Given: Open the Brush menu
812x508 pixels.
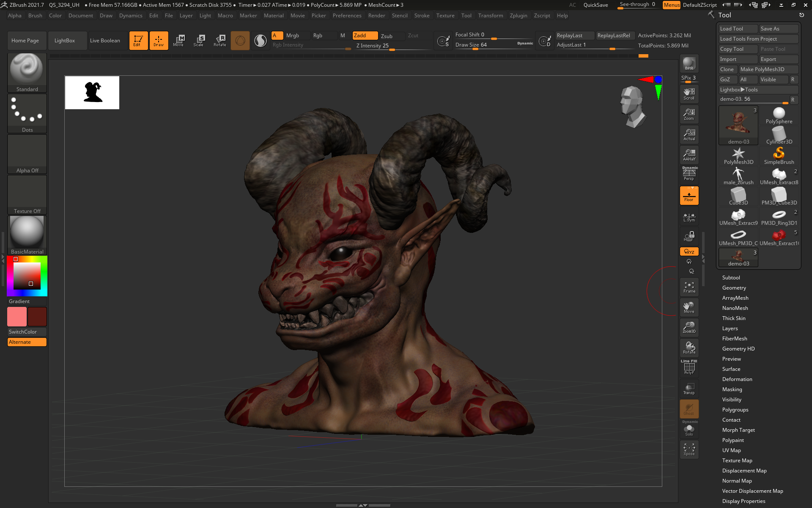Looking at the screenshot, I should tap(35, 16).
